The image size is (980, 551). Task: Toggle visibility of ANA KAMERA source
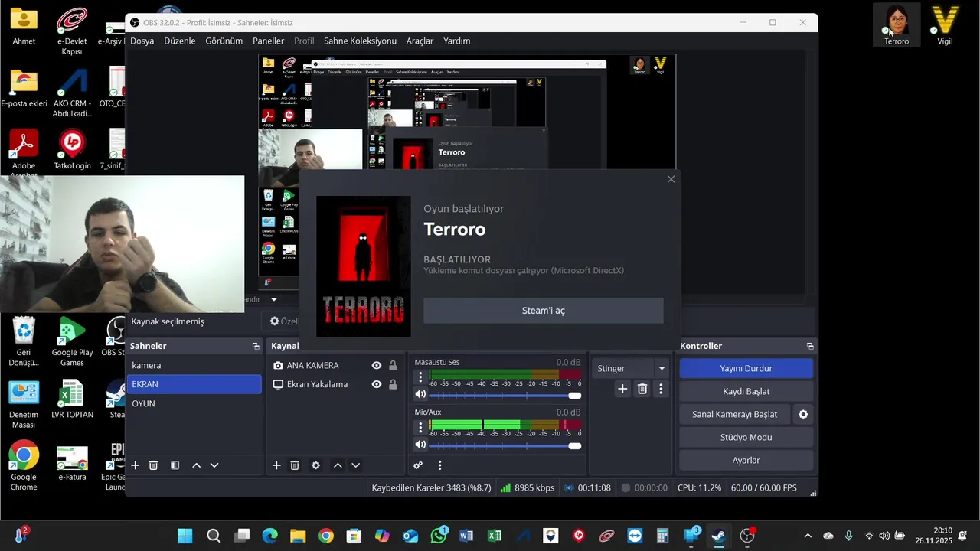click(377, 366)
